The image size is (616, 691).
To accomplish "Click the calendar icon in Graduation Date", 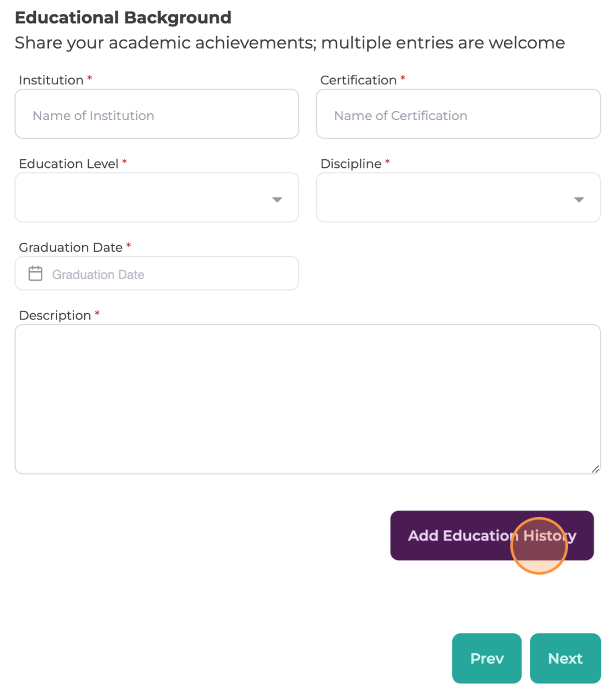I will coord(35,274).
